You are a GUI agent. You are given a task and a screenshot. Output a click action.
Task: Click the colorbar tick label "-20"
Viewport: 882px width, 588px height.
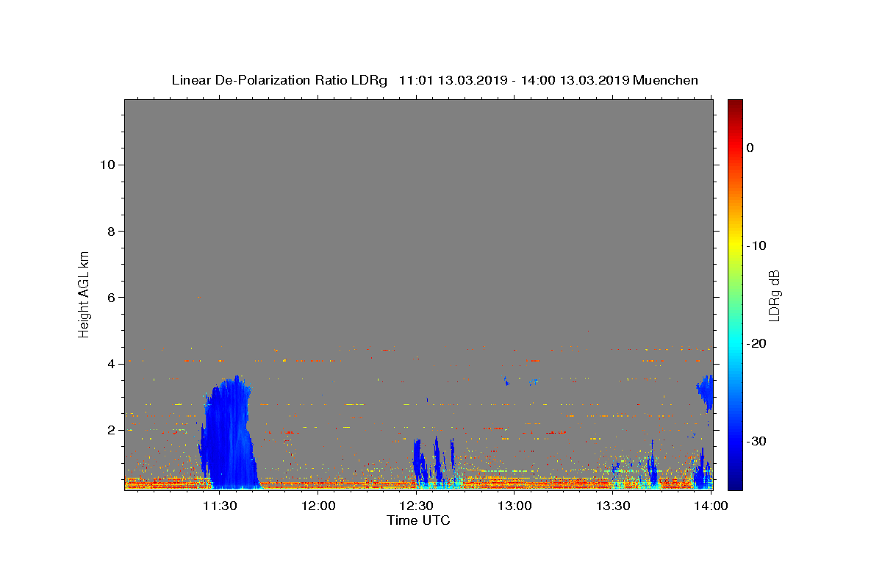pos(757,343)
